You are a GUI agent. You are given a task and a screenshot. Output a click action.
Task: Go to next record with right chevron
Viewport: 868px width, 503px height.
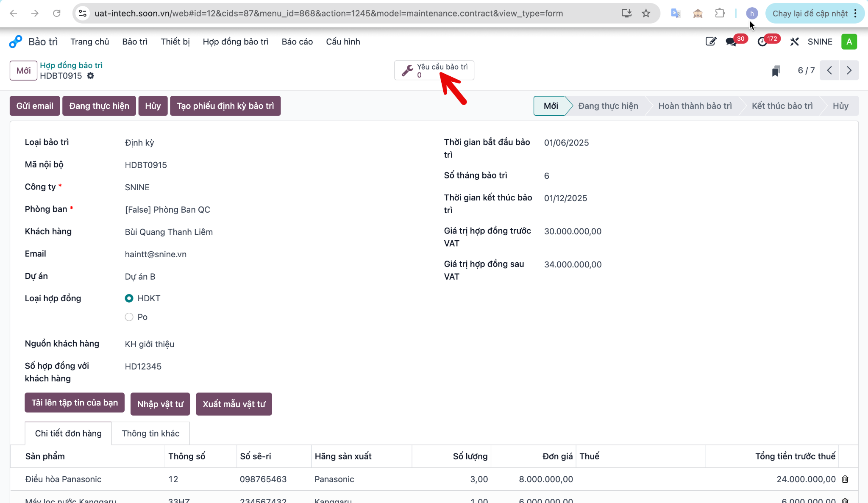pyautogui.click(x=849, y=70)
